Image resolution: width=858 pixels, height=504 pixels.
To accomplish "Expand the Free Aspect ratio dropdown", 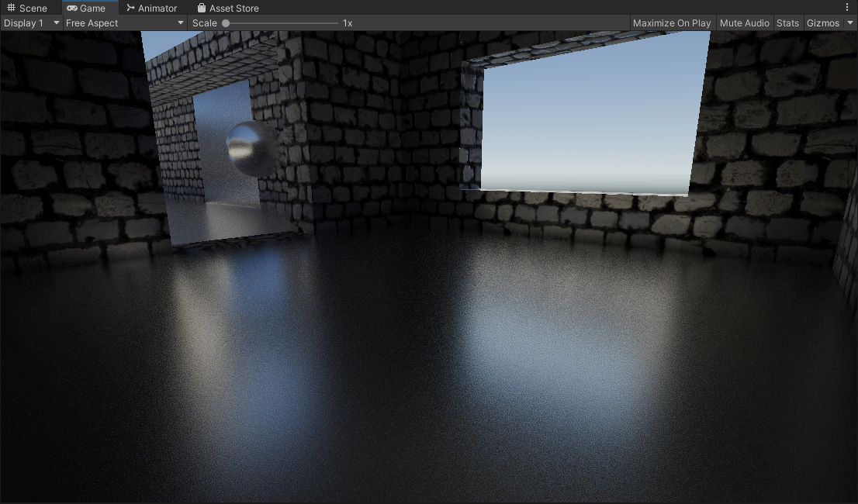I will (x=125, y=23).
